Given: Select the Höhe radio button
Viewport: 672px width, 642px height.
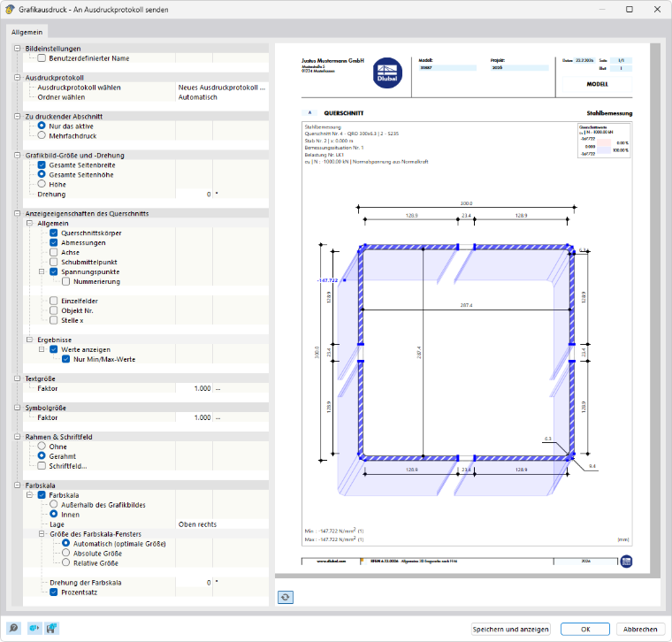Looking at the screenshot, I should pyautogui.click(x=42, y=184).
